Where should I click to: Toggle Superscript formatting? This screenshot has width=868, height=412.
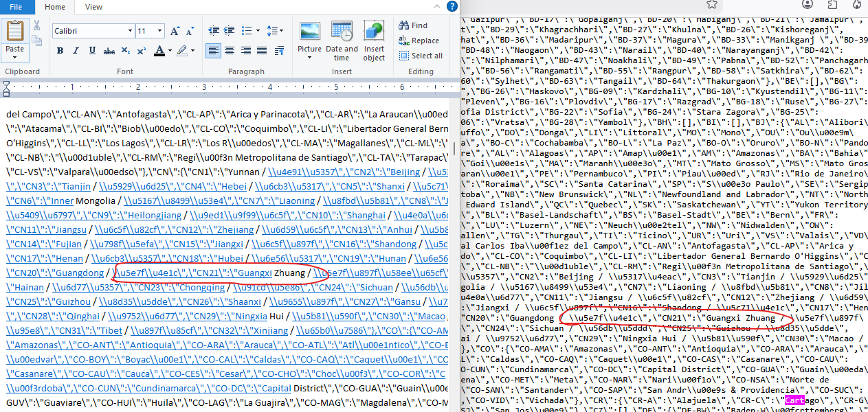tap(141, 50)
